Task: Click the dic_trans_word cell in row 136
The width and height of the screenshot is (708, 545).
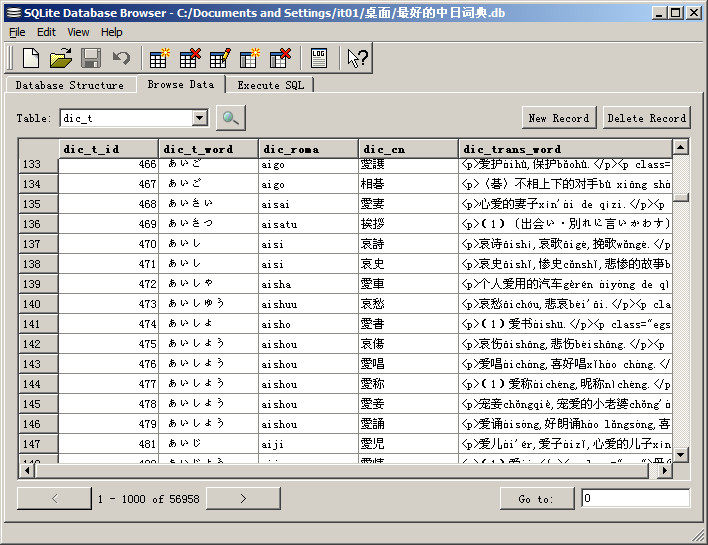Action: coord(565,224)
